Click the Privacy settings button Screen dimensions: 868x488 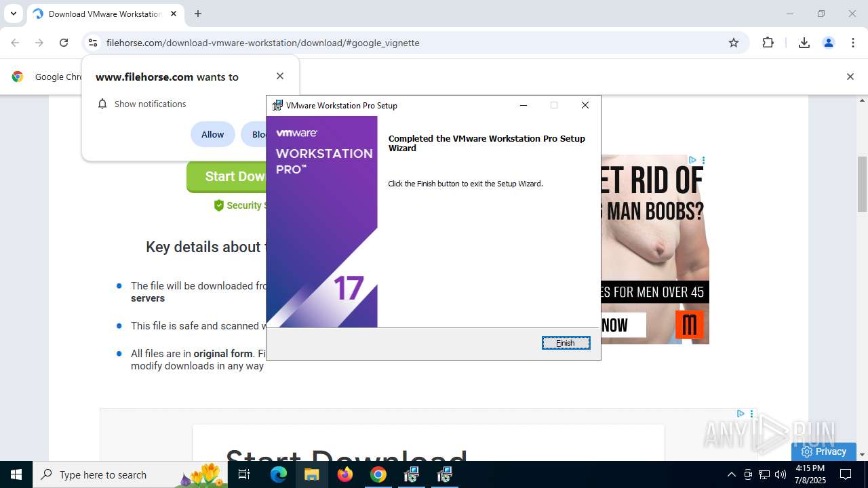tap(824, 451)
